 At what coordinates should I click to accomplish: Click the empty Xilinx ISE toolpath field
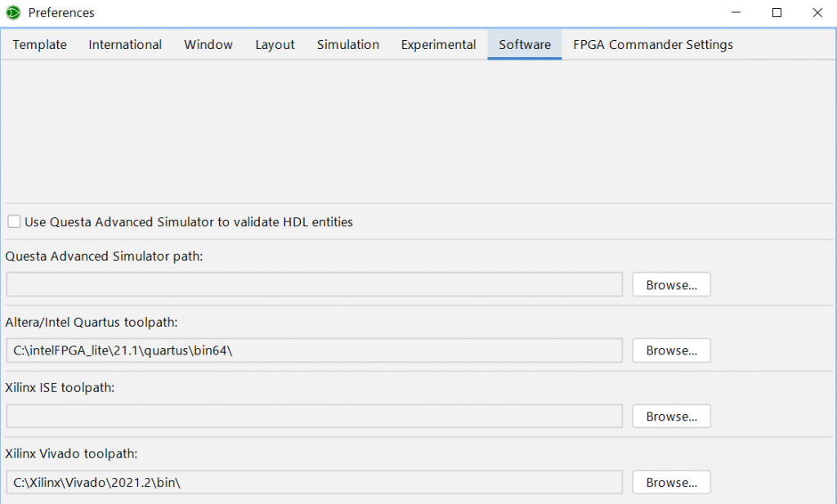(314, 417)
